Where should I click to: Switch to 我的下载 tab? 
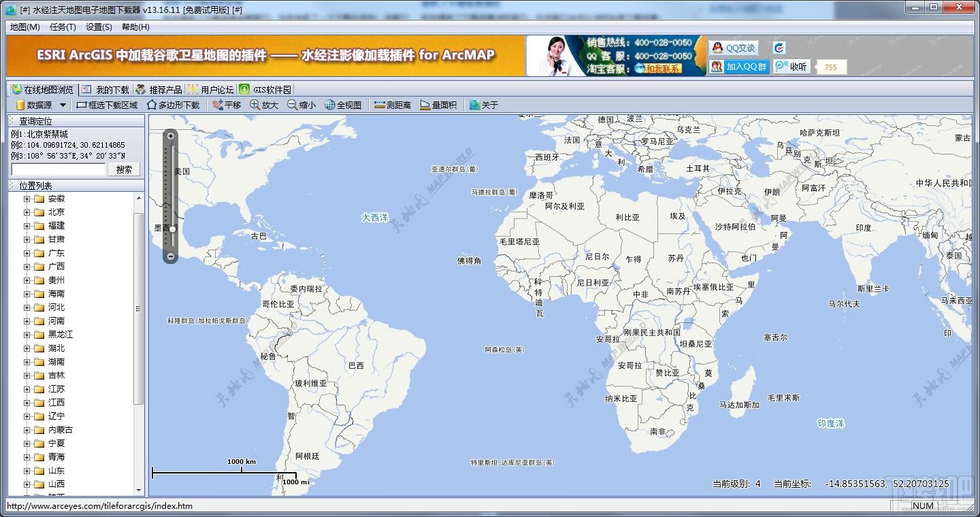pos(105,89)
